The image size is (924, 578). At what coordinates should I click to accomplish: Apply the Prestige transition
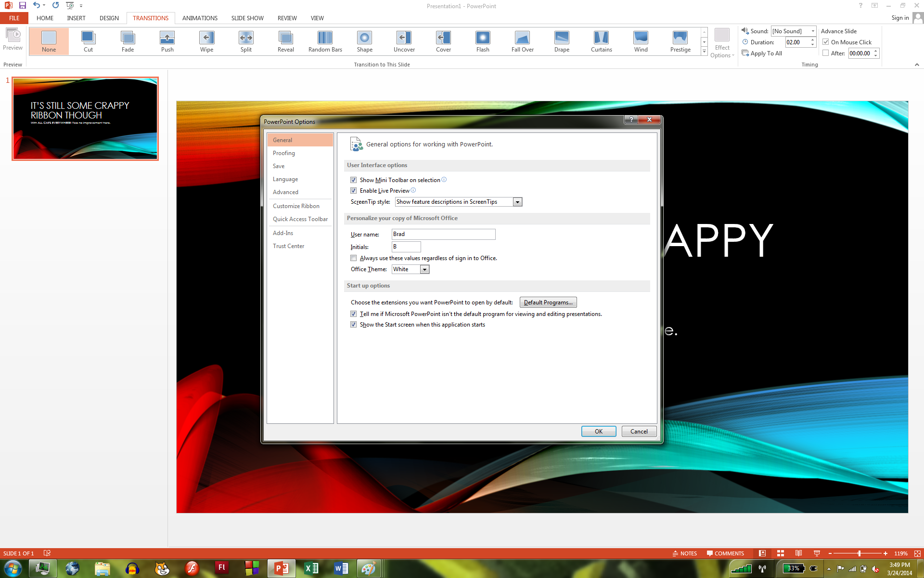tap(680, 41)
